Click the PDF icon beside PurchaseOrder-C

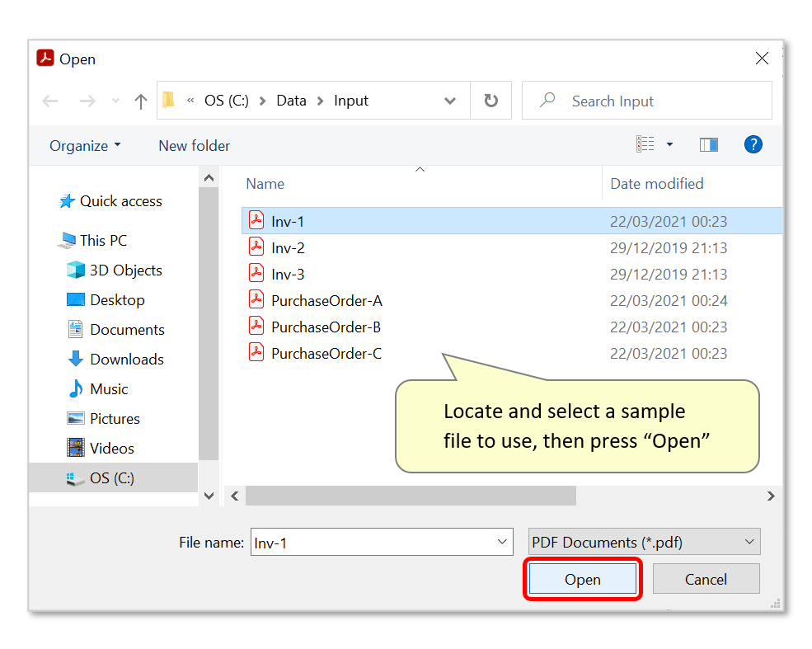256,352
